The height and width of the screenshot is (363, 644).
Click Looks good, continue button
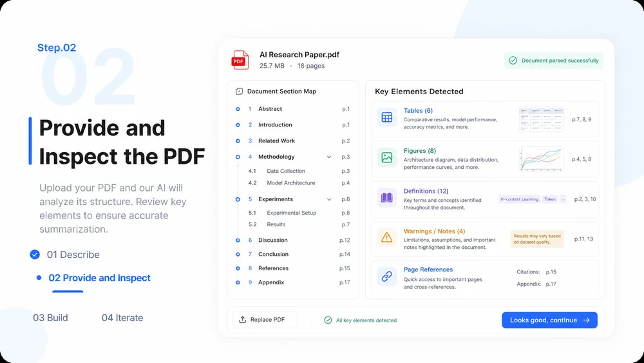549,320
